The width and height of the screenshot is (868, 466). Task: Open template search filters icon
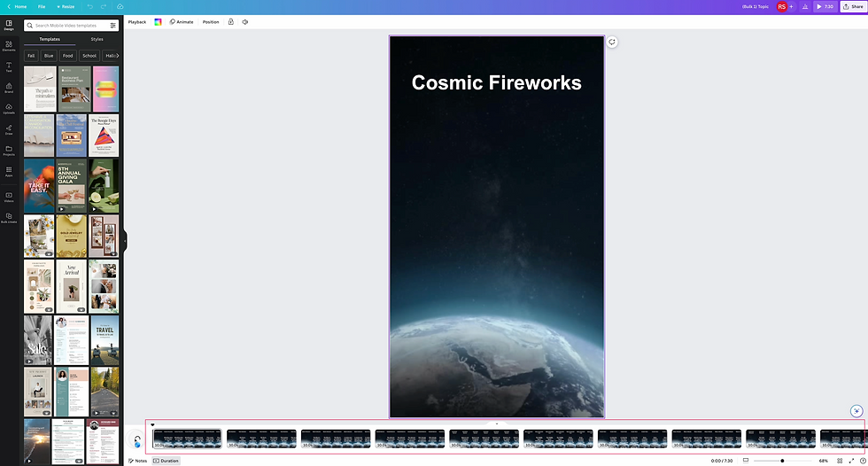click(x=113, y=26)
